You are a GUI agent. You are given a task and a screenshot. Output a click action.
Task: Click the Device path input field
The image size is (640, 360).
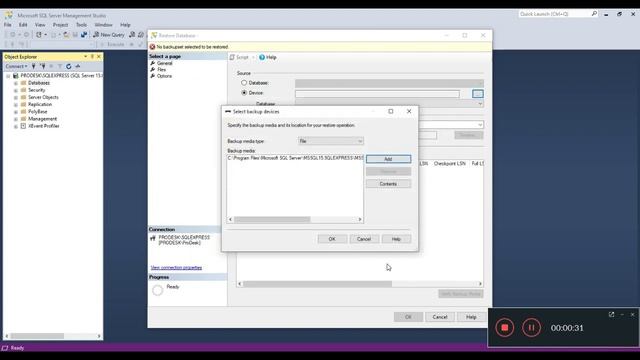tap(377, 94)
